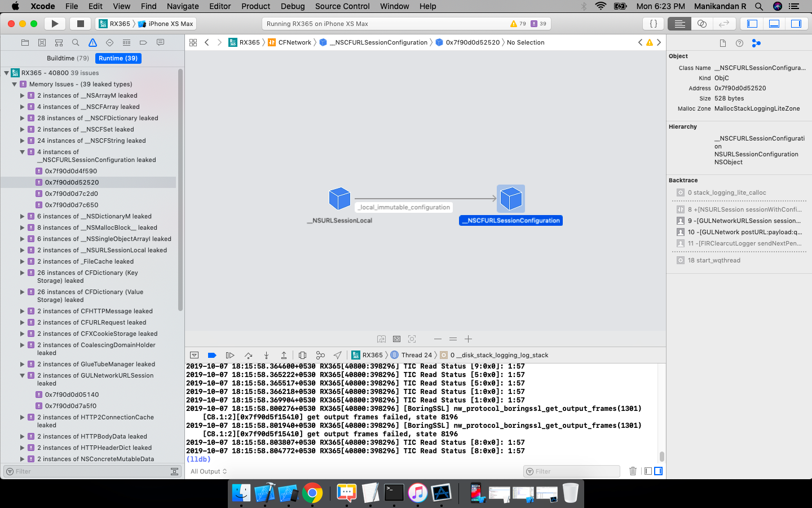Toggle the console-only debug area layout

(x=658, y=471)
